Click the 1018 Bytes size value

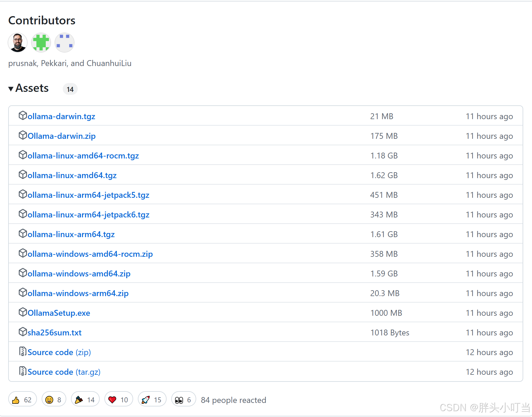[x=390, y=332]
